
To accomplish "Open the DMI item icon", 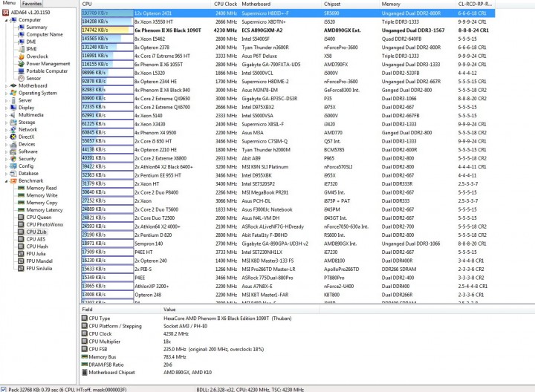I will [x=21, y=42].
